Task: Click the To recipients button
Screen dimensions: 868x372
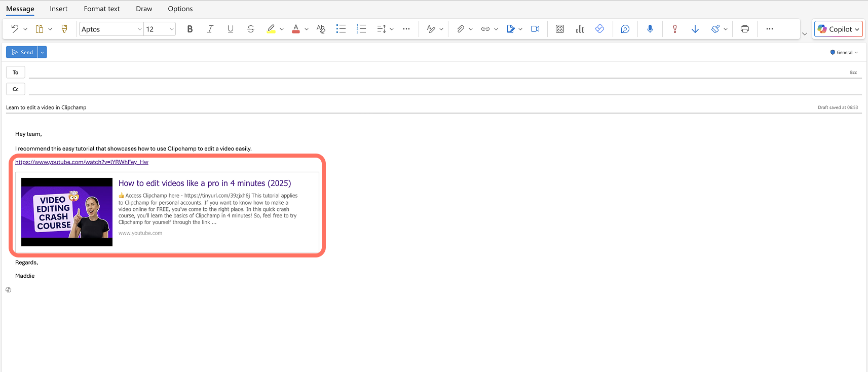Action: pos(16,72)
